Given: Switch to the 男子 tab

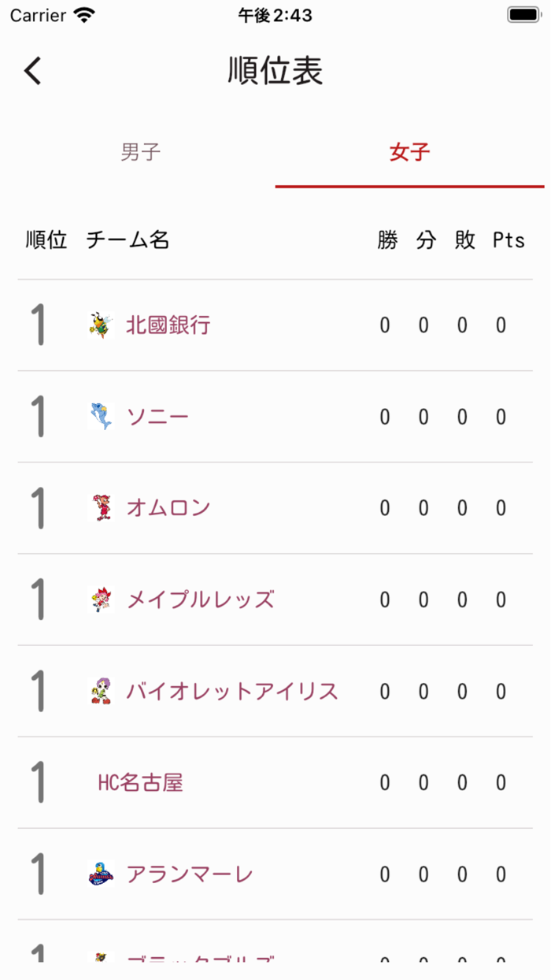Looking at the screenshot, I should click(x=140, y=151).
